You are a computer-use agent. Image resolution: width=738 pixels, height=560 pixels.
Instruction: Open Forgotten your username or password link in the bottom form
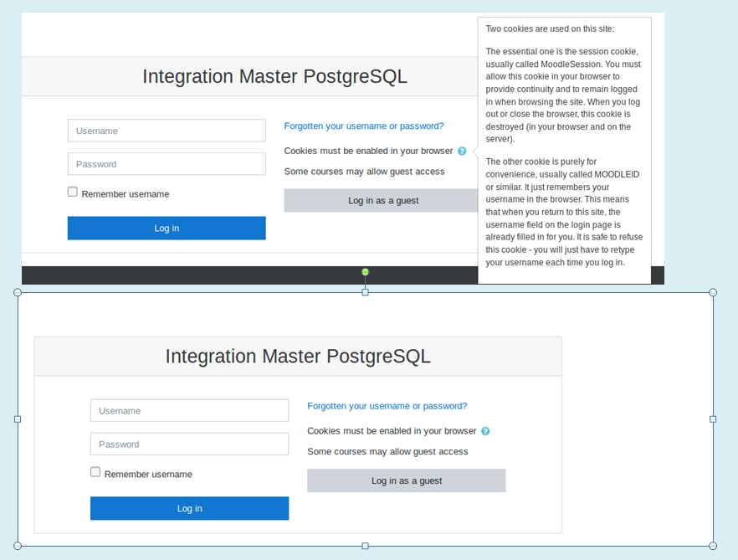point(387,406)
